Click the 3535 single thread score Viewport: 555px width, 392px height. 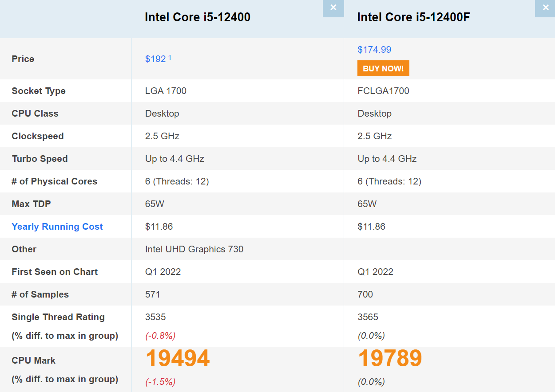[x=155, y=317]
